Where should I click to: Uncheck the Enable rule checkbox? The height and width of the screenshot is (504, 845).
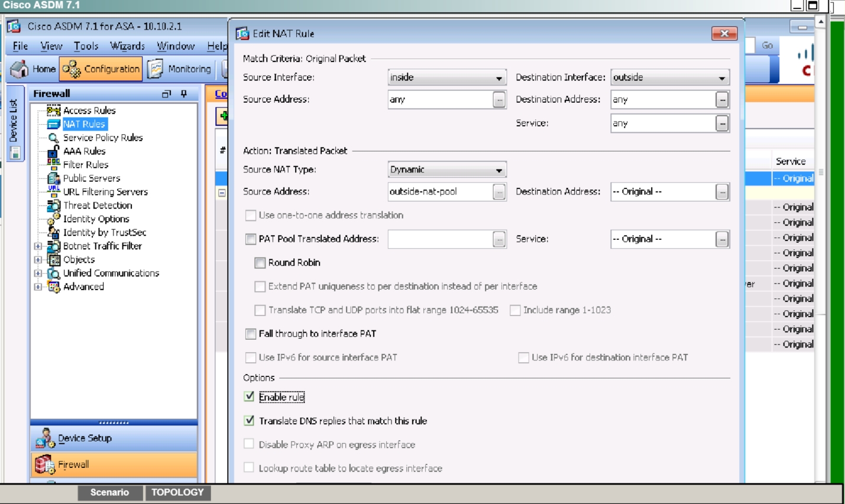click(250, 396)
